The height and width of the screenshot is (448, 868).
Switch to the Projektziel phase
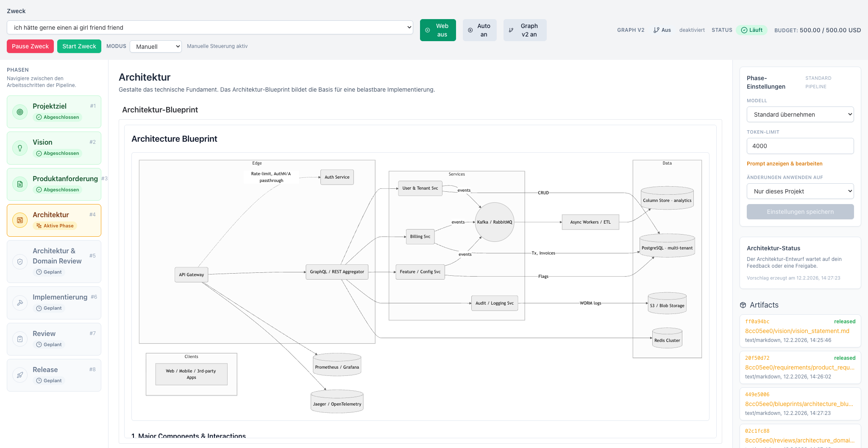click(x=54, y=112)
